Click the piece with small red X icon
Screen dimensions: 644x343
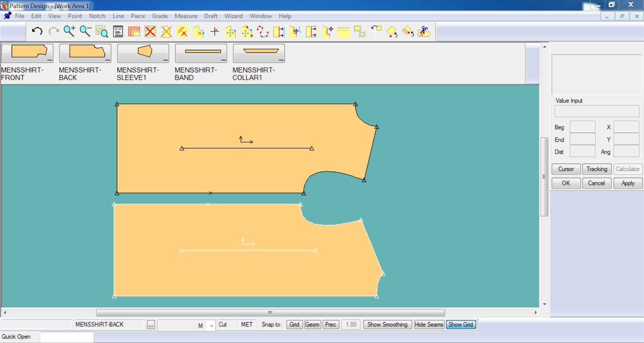198,31
